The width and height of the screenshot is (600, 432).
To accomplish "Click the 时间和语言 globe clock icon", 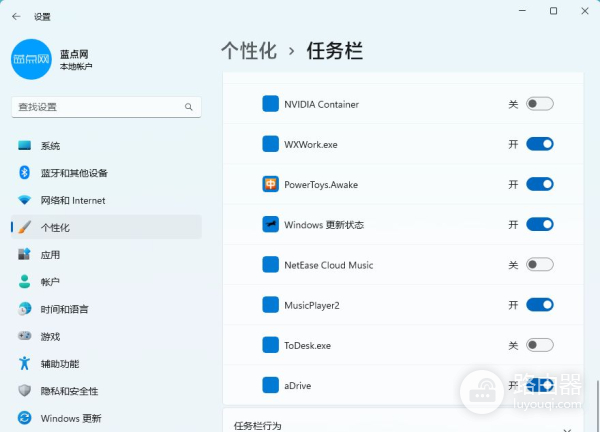I will pos(24,309).
